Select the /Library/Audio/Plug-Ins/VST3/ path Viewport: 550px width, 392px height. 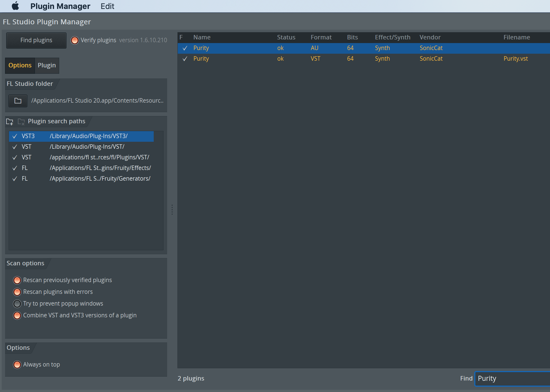pos(81,136)
